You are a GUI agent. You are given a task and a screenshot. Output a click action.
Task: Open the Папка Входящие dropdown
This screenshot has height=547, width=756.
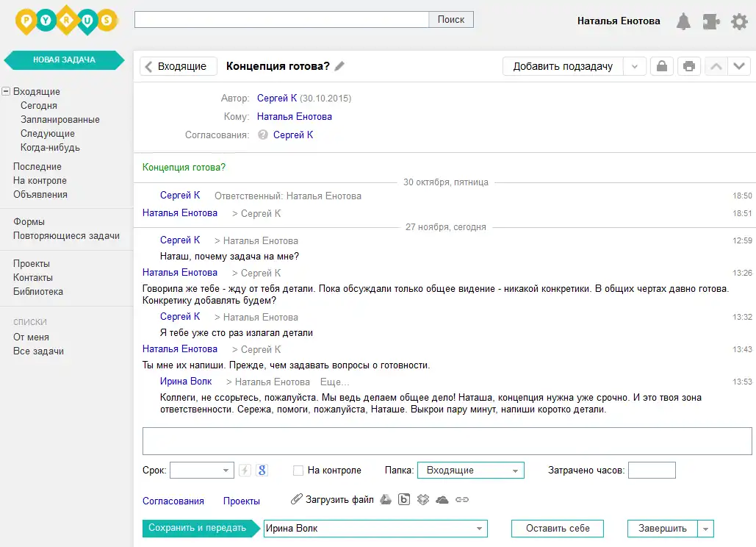tap(470, 471)
